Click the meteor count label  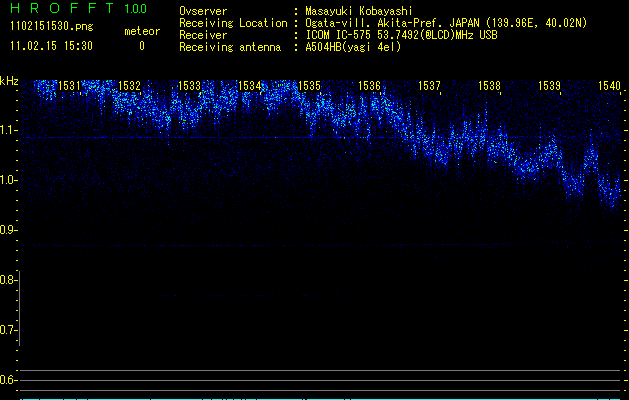pos(141,31)
